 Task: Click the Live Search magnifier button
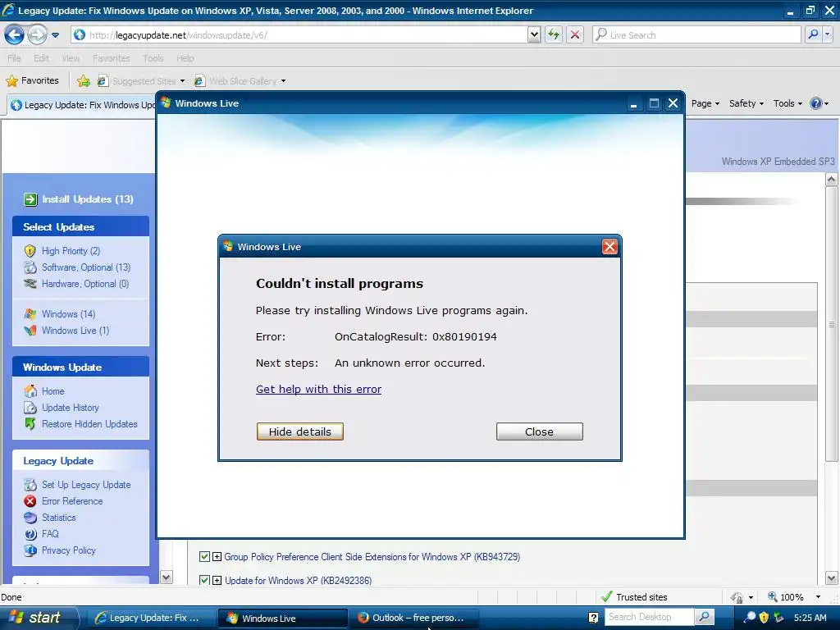tap(813, 34)
